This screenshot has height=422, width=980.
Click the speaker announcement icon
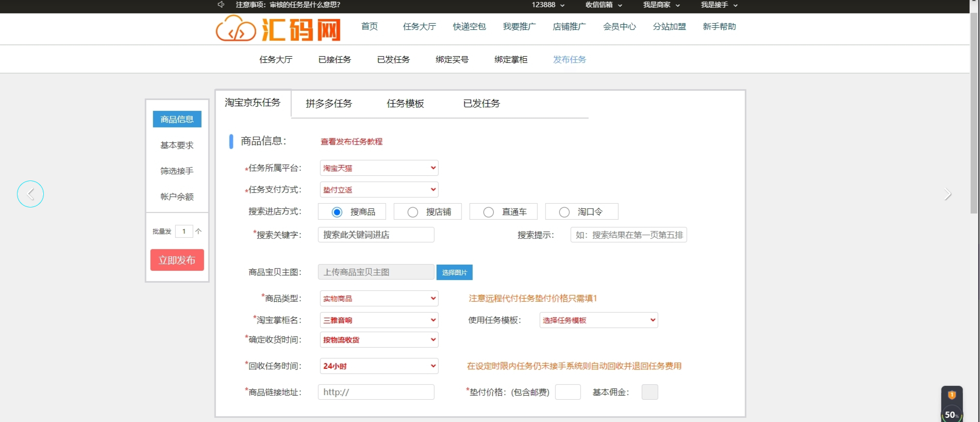point(221,5)
